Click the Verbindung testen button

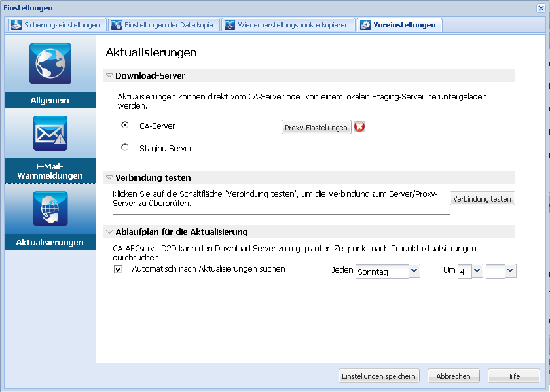point(483,199)
